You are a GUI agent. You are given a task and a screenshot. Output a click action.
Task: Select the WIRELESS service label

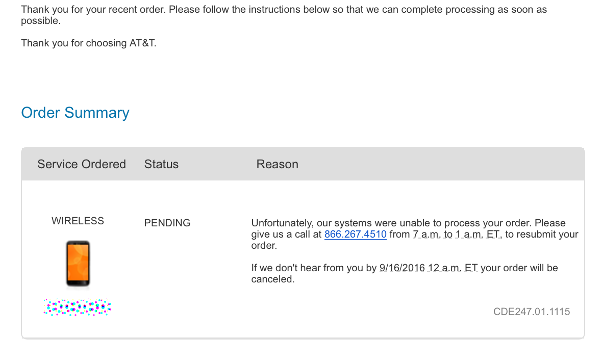pyautogui.click(x=78, y=221)
